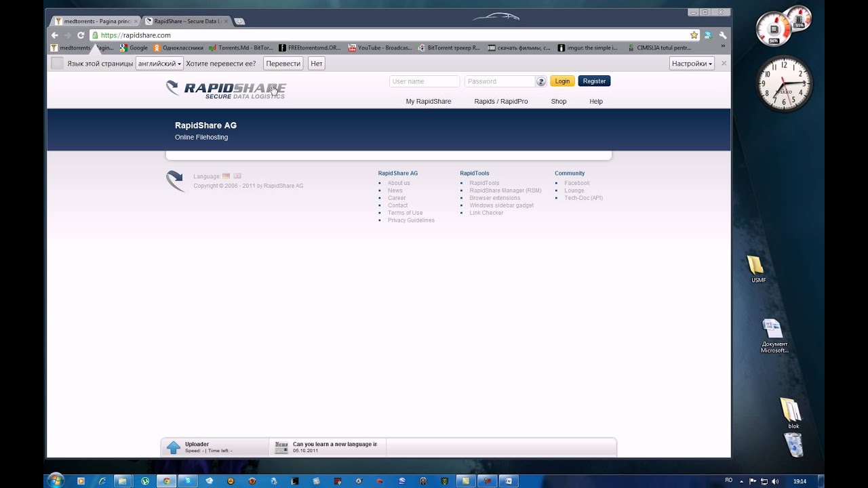Click the Chrome taskbar icon

point(166,481)
